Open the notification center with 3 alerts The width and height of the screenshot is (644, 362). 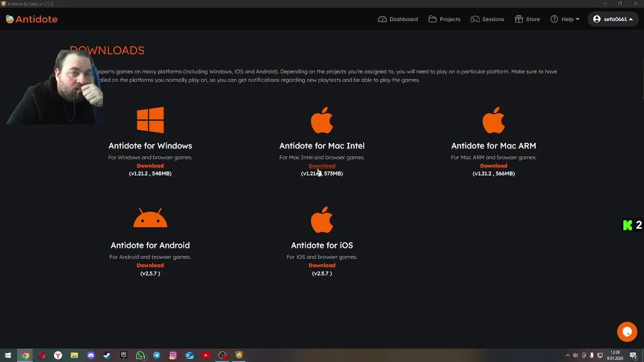[634, 355]
